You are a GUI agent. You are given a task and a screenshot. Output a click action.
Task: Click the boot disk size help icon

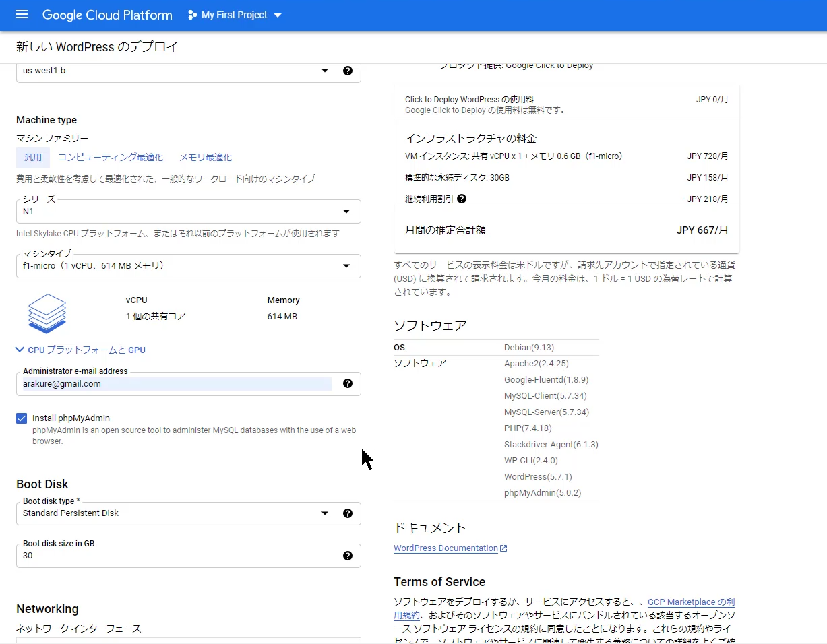[348, 556]
